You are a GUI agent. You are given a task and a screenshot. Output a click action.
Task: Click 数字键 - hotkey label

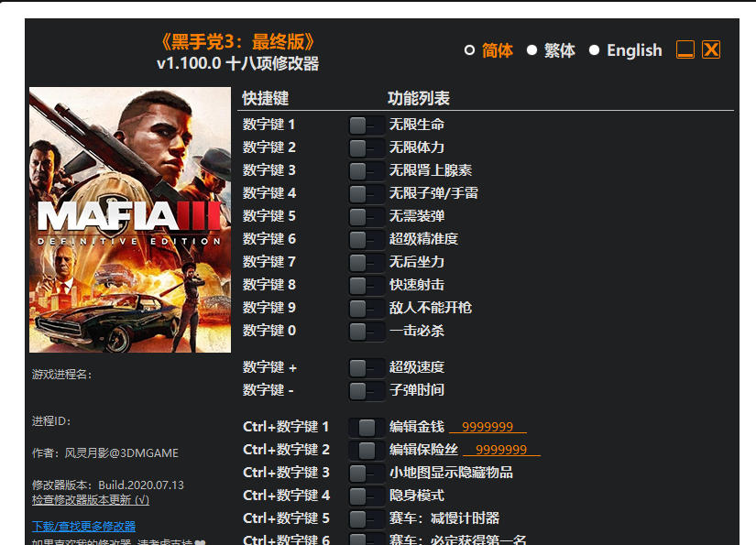pos(268,390)
